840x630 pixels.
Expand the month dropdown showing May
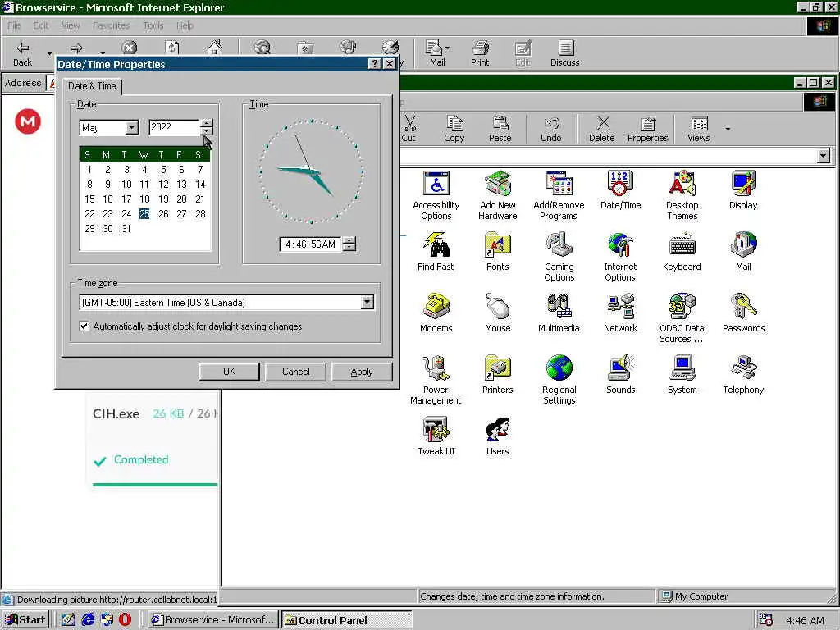(132, 127)
